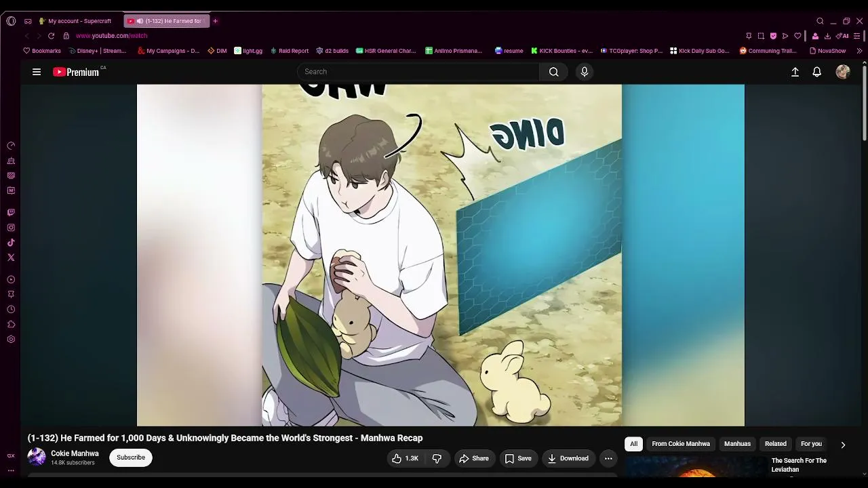
Task: Open the TCGplayer bookmark
Action: pyautogui.click(x=631, y=51)
